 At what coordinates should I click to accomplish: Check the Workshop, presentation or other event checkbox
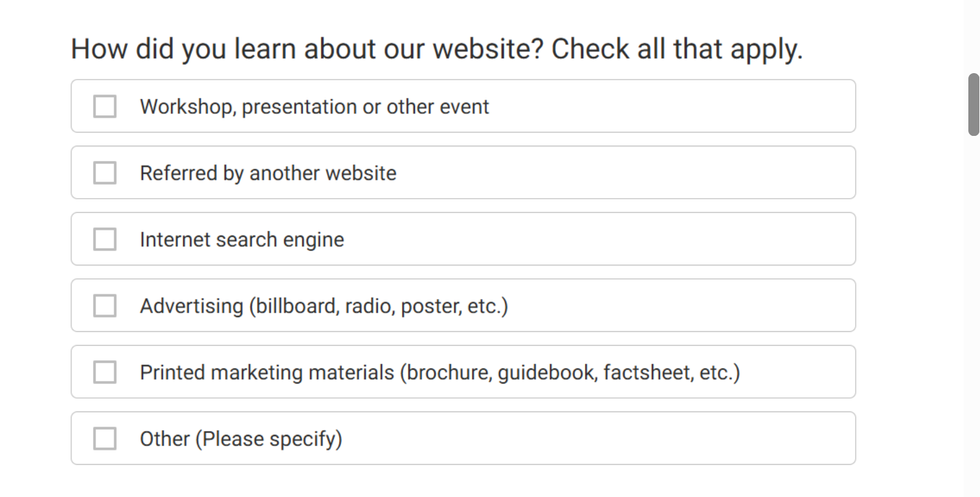tap(104, 106)
